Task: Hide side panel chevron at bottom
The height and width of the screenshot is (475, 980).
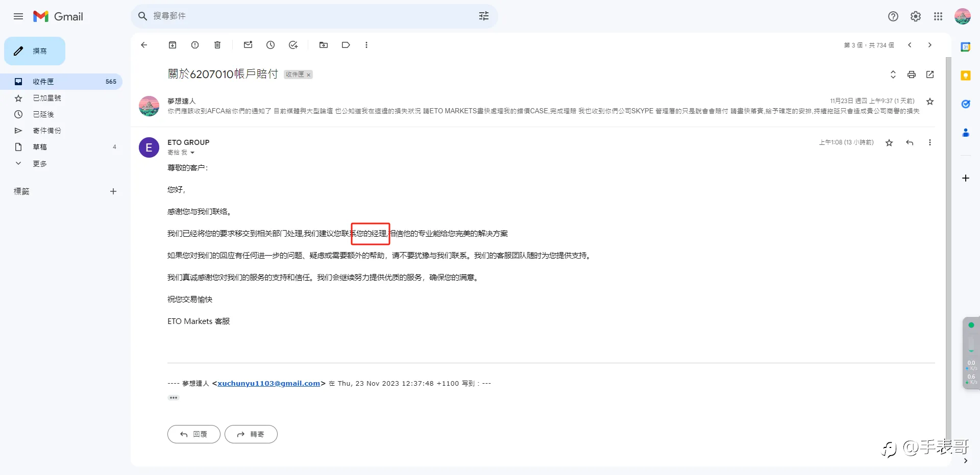Action: coord(966,461)
